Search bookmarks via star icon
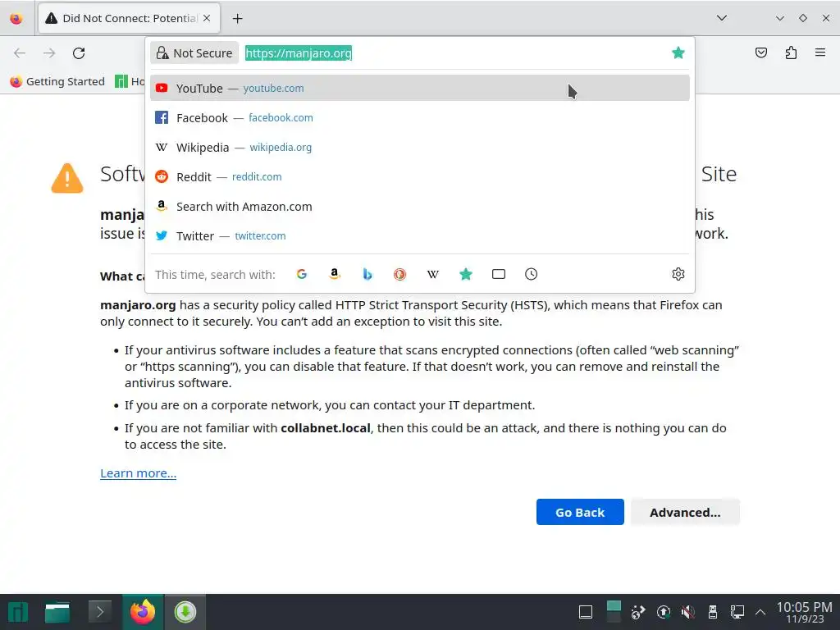 tap(466, 274)
